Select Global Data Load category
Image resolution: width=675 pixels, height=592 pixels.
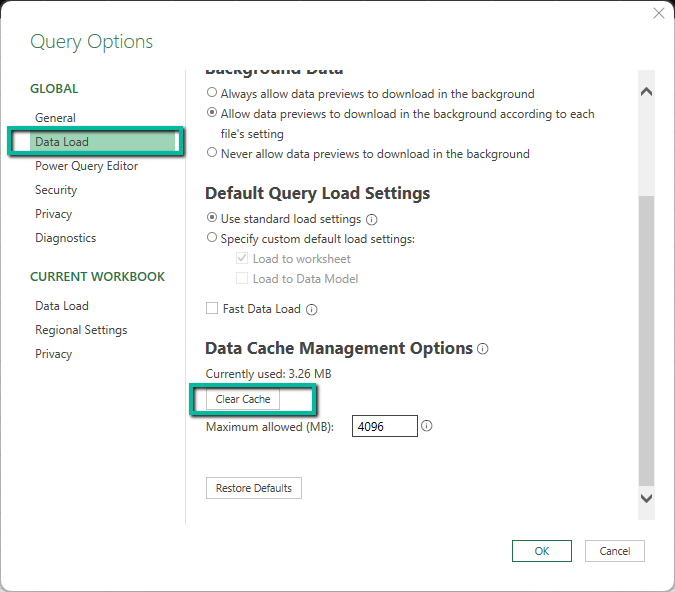pos(102,142)
